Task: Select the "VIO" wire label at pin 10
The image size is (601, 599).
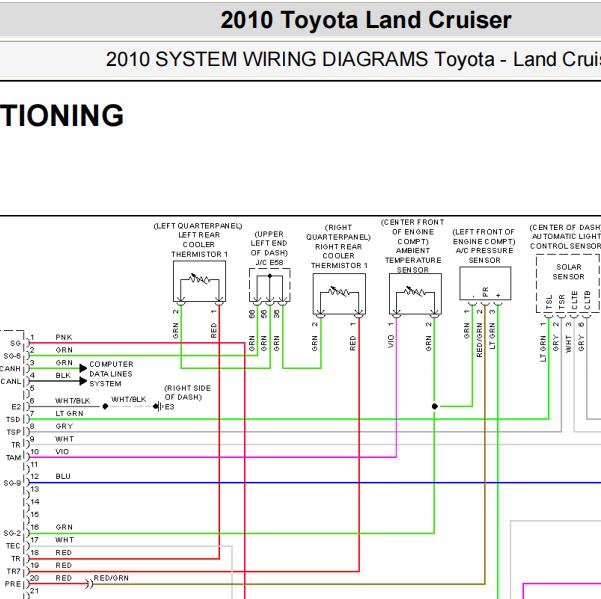Action: tap(62, 451)
